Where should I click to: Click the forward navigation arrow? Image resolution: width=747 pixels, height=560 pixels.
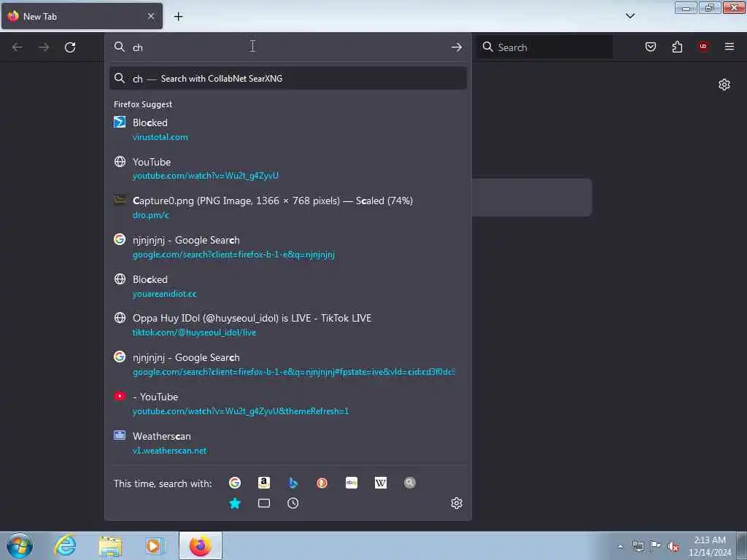point(44,47)
